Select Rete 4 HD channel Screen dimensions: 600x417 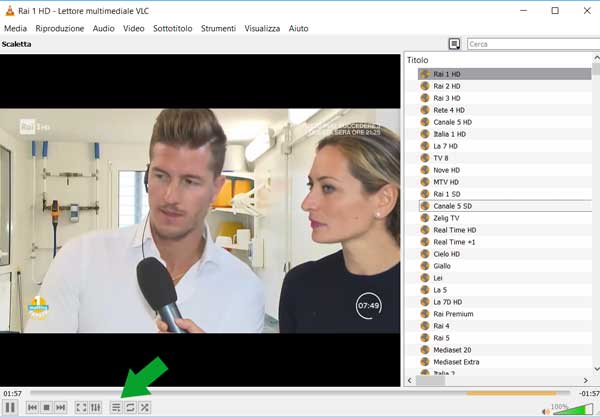click(504, 110)
